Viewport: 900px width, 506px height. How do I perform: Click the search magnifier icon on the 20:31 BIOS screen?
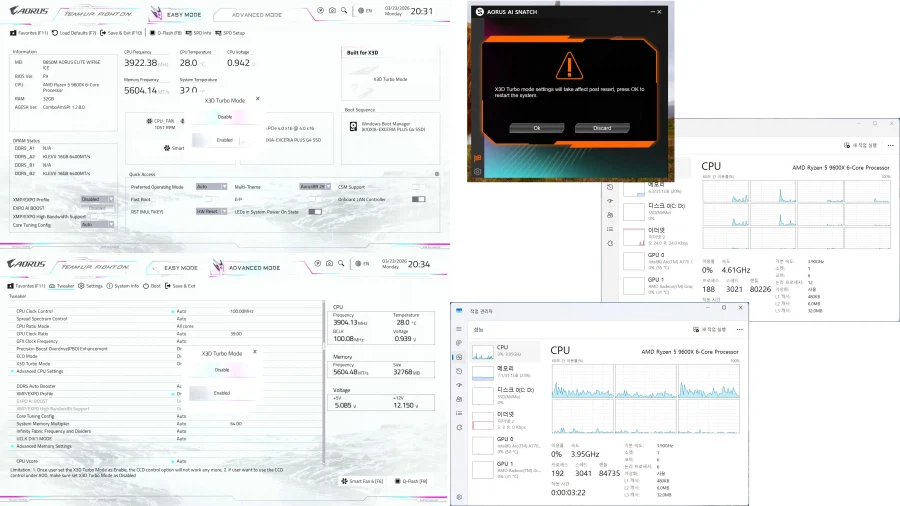[x=344, y=10]
